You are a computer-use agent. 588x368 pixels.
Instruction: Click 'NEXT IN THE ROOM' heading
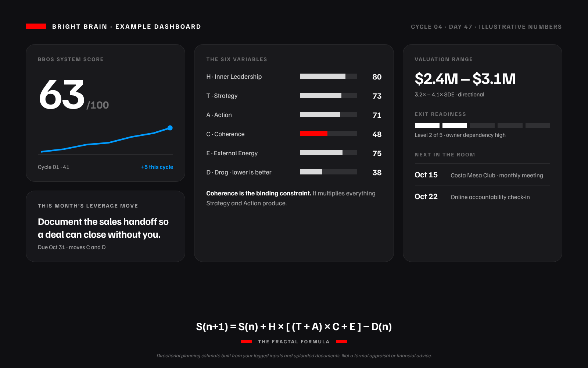coord(445,155)
